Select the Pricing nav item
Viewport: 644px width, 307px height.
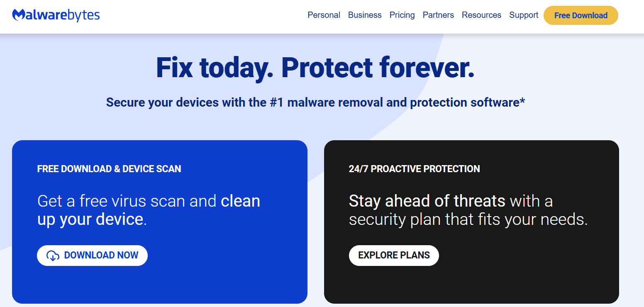tap(402, 15)
